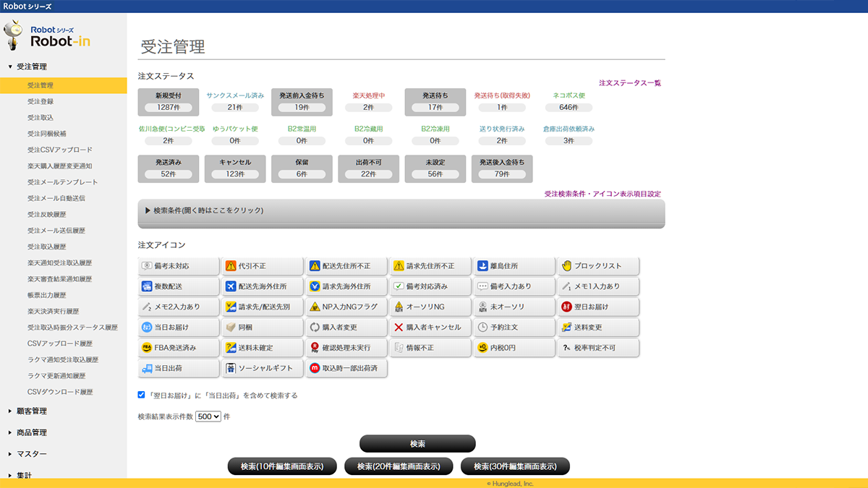The height and width of the screenshot is (488, 868).
Task: Select the 新規受付 status box
Action: pos(169,102)
